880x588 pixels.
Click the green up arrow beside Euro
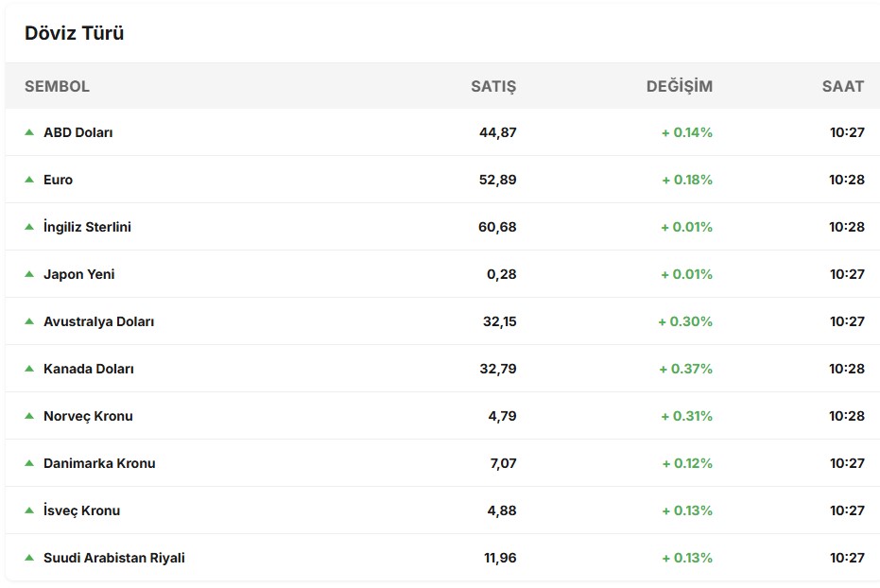point(29,180)
